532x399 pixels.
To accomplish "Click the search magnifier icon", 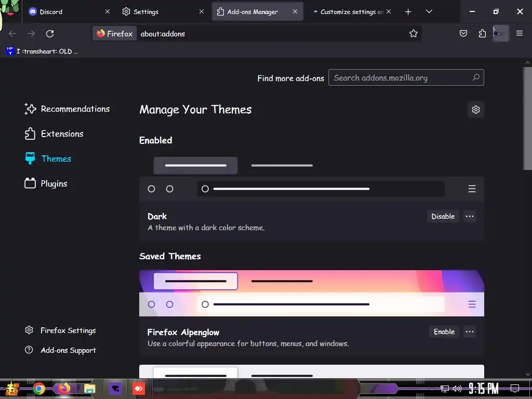I will [x=476, y=77].
